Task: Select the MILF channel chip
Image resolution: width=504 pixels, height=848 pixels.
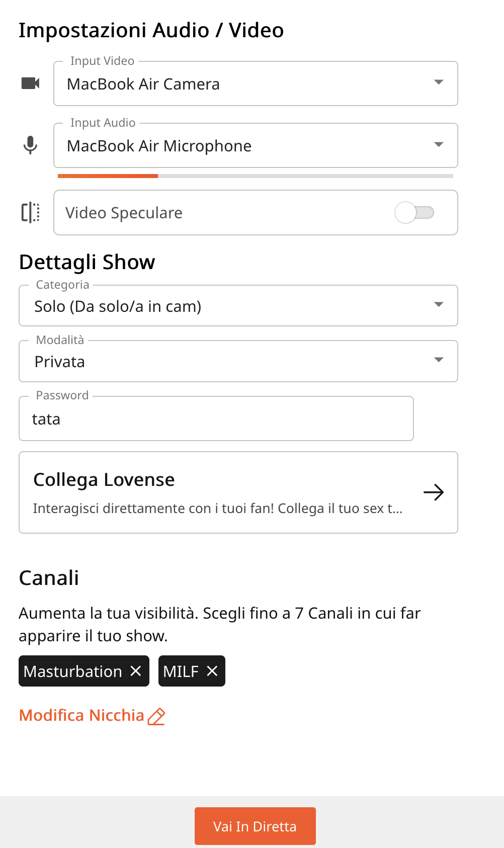Action: click(x=181, y=671)
